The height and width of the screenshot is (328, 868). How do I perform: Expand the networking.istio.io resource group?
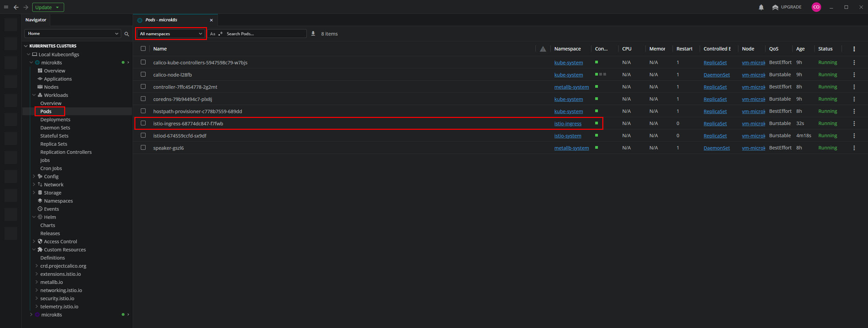pos(37,290)
